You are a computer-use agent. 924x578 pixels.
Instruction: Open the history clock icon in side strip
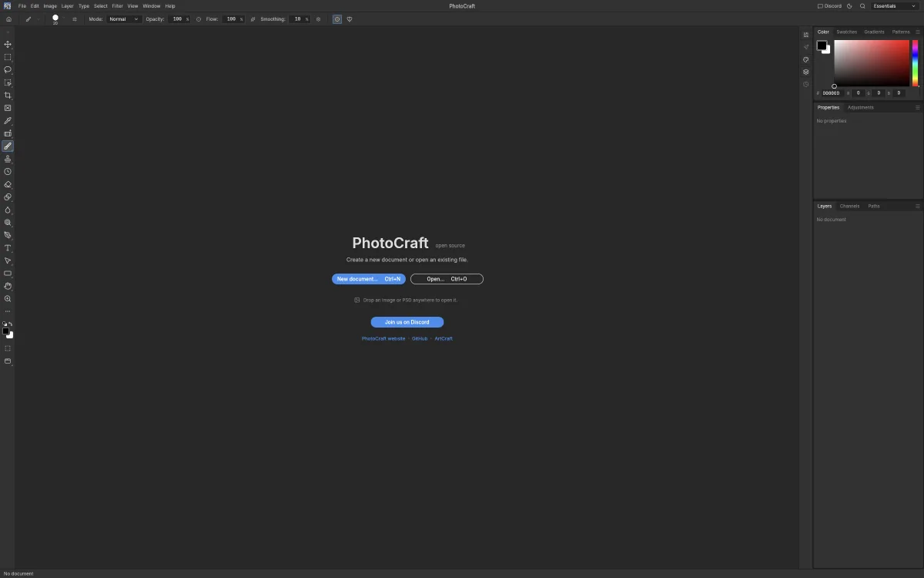pos(806,84)
